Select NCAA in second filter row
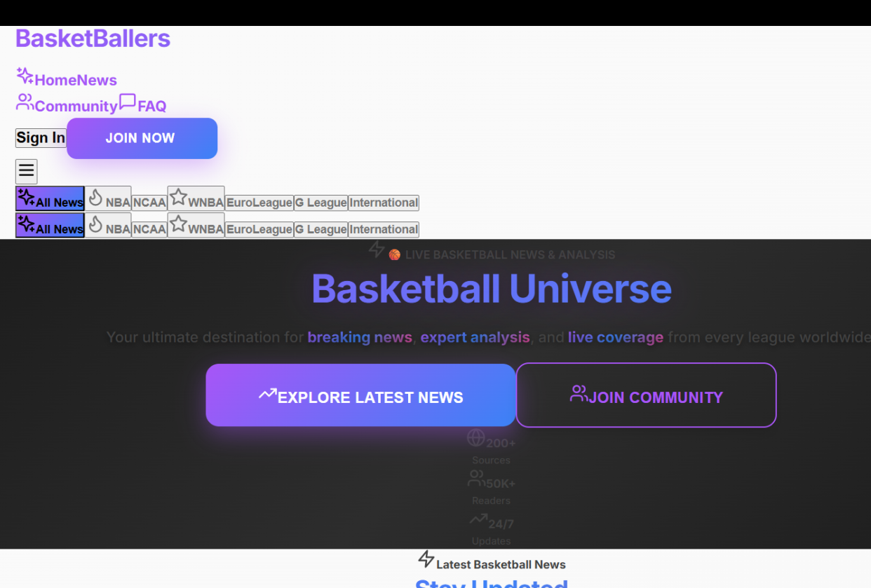 tap(149, 229)
